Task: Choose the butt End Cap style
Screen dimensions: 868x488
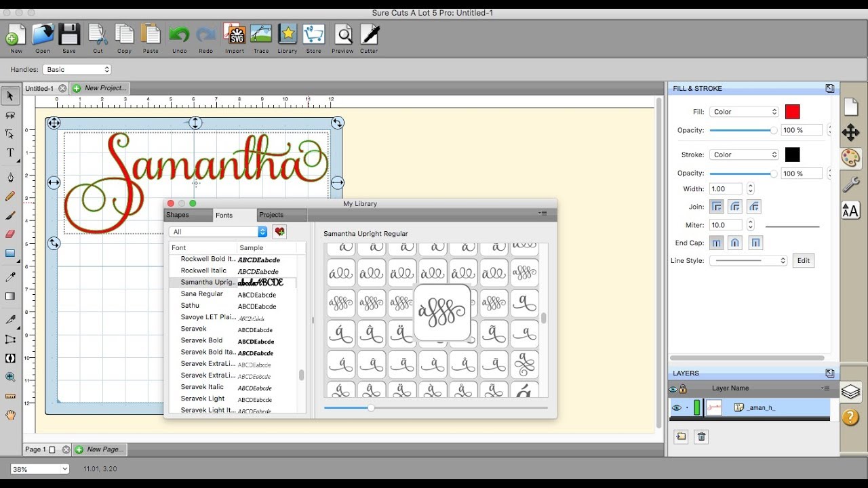Action: pos(716,243)
